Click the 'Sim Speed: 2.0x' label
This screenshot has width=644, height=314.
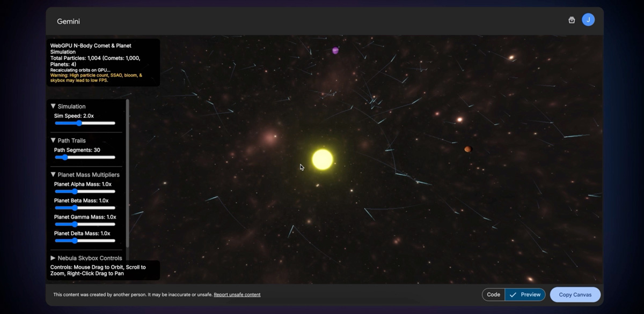pos(74,116)
